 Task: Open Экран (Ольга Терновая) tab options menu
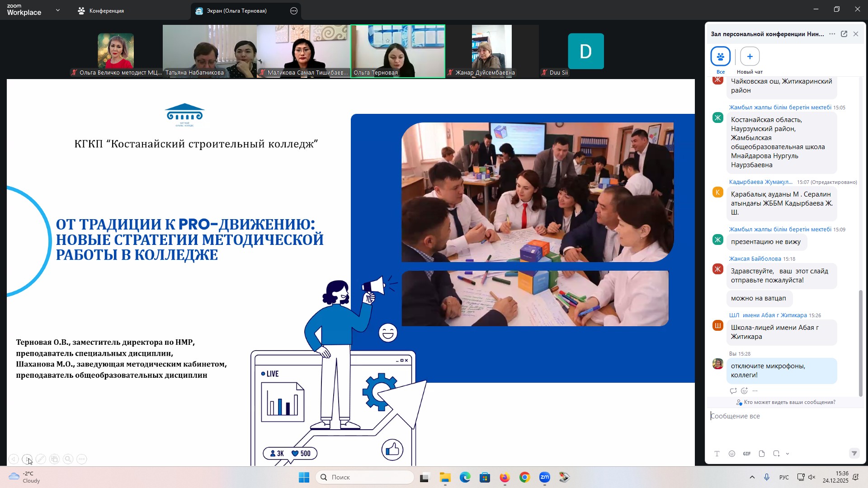pyautogui.click(x=294, y=11)
